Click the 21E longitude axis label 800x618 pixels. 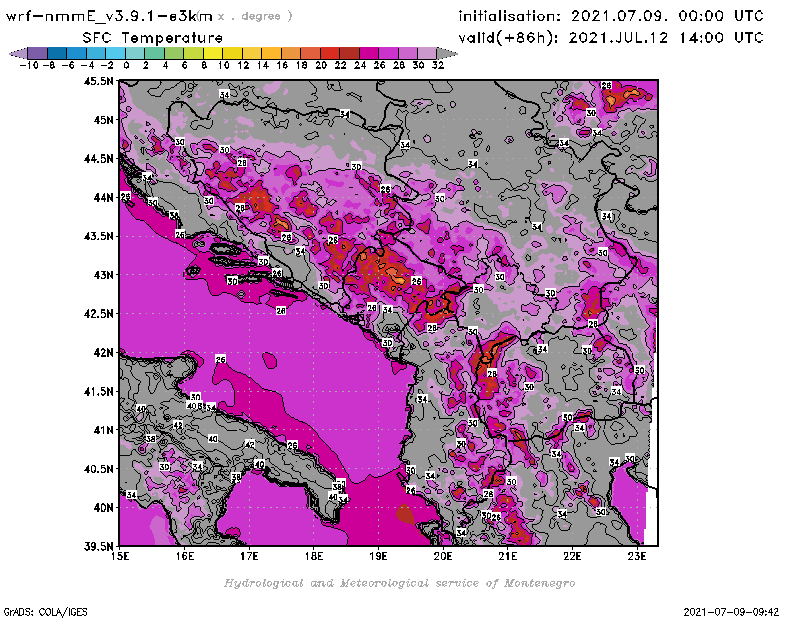508,556
